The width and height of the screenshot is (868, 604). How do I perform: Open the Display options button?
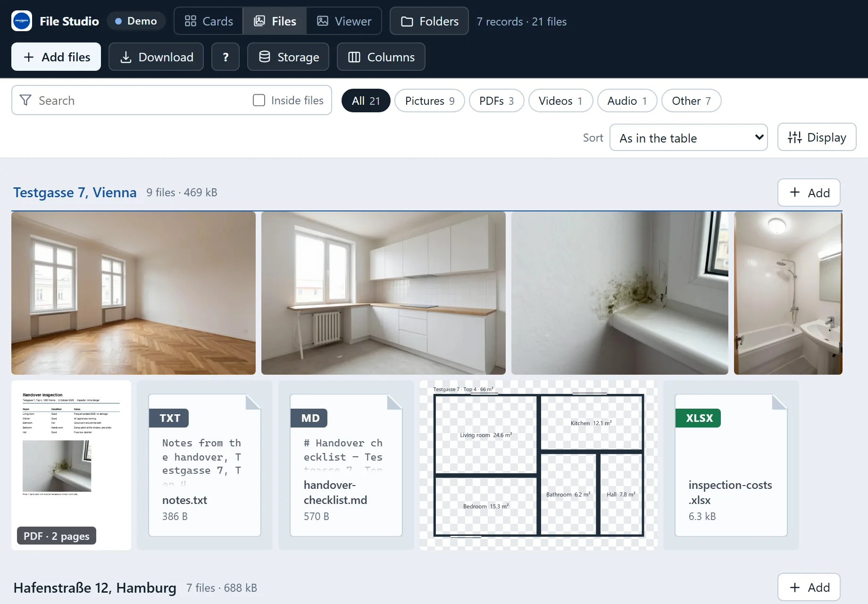point(817,137)
